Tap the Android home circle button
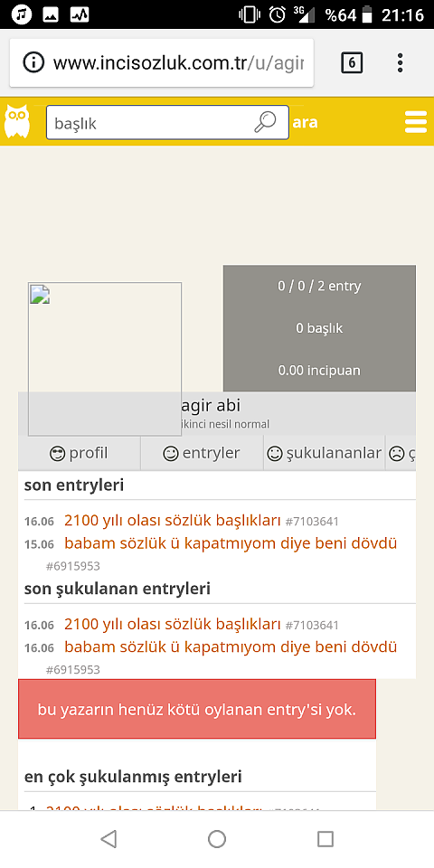This screenshot has width=434, height=868. pos(217,839)
